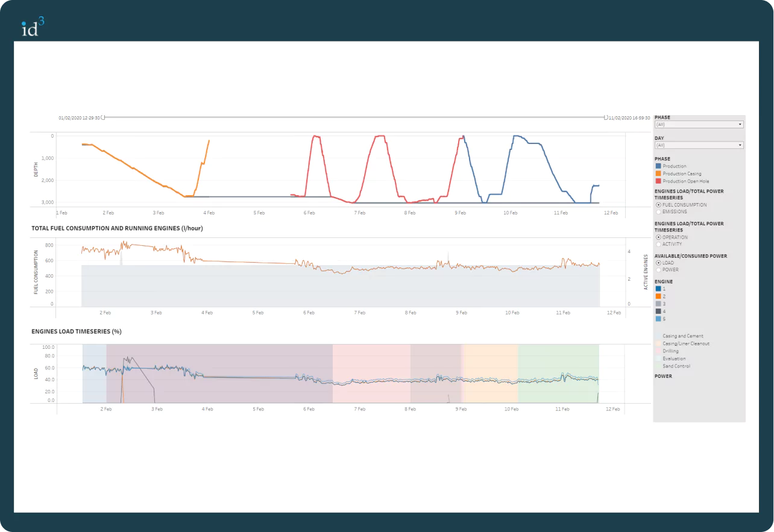Open the DAY filter dropdown

pyautogui.click(x=699, y=145)
